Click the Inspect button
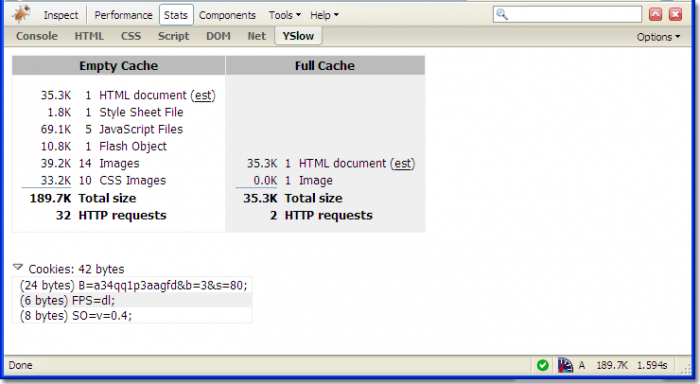This screenshot has width=700, height=384. pyautogui.click(x=61, y=15)
